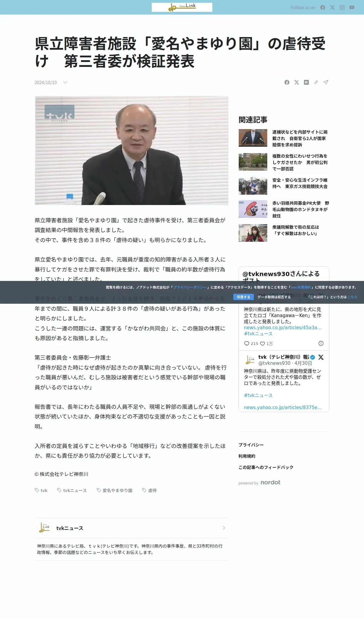This screenshot has width=364, height=619.
Task: Click 関連記事 heading
Action: point(253,120)
